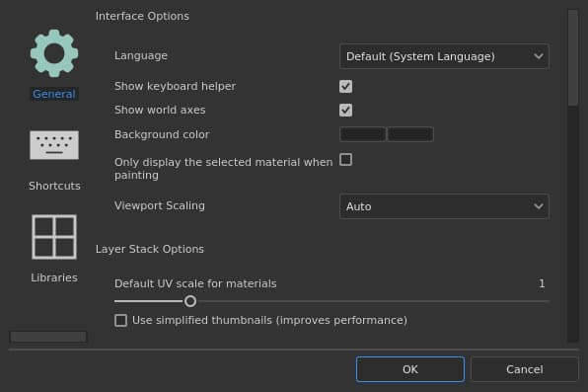Open the Shortcuts keyboard icon
This screenshot has height=392, width=588.
[x=54, y=145]
